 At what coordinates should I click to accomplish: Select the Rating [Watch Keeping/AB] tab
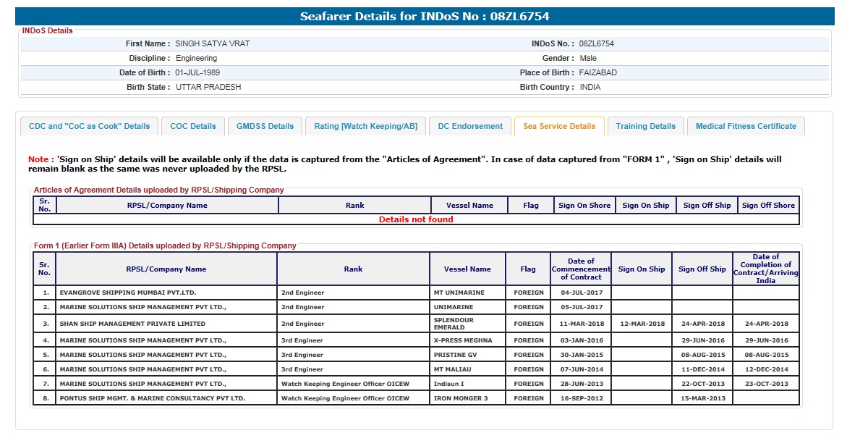[x=365, y=126]
